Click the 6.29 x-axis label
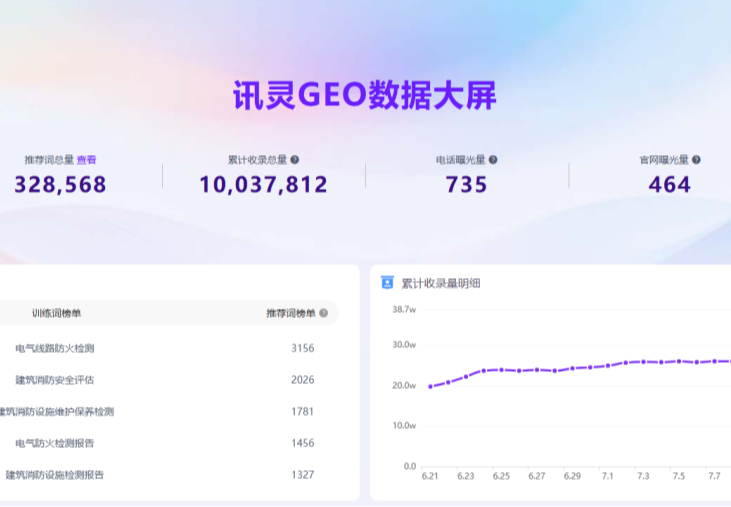 click(x=572, y=476)
